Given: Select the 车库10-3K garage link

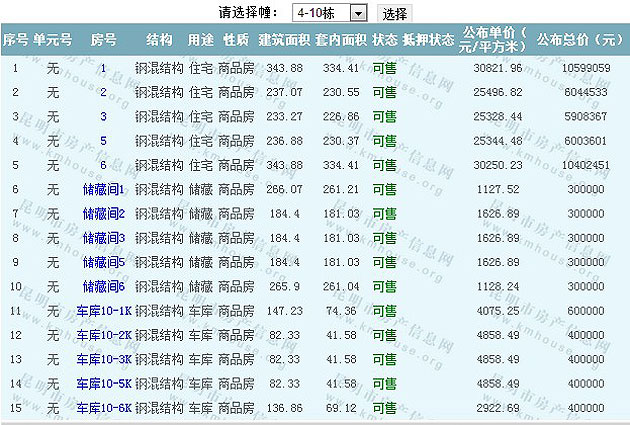Looking at the screenshot, I should click(103, 359).
